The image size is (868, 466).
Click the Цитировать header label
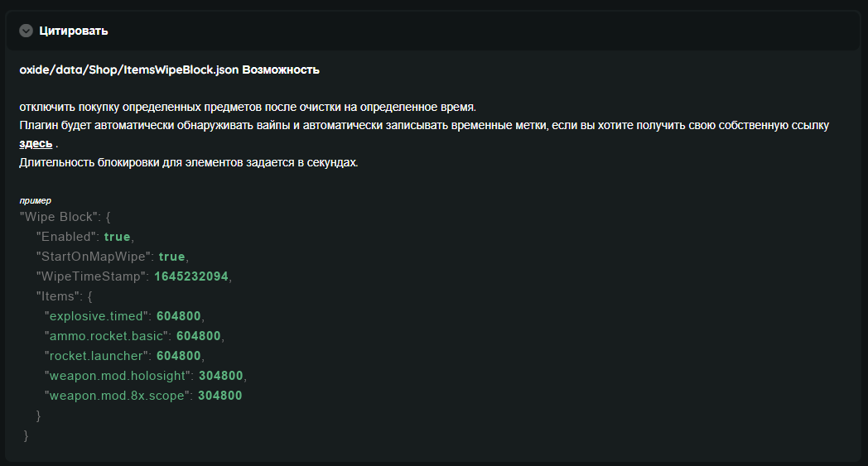pyautogui.click(x=73, y=31)
